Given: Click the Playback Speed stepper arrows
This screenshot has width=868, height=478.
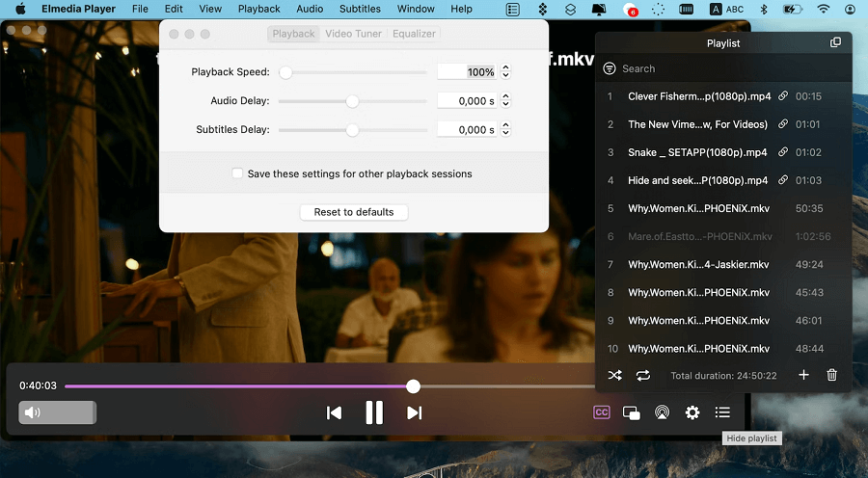Looking at the screenshot, I should tap(505, 71).
